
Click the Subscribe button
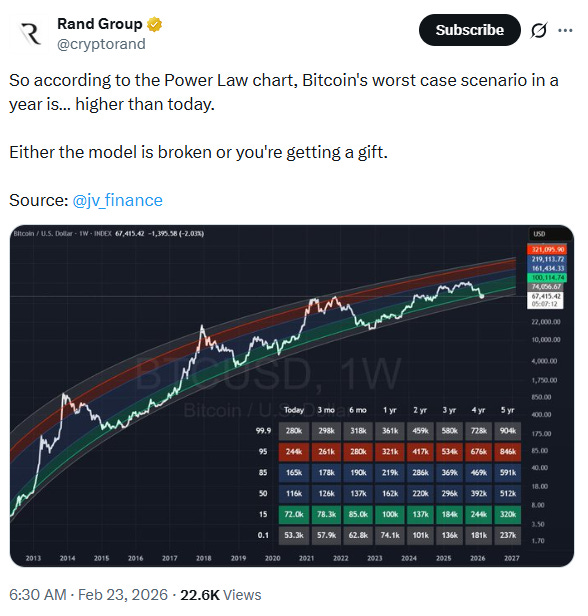click(470, 30)
